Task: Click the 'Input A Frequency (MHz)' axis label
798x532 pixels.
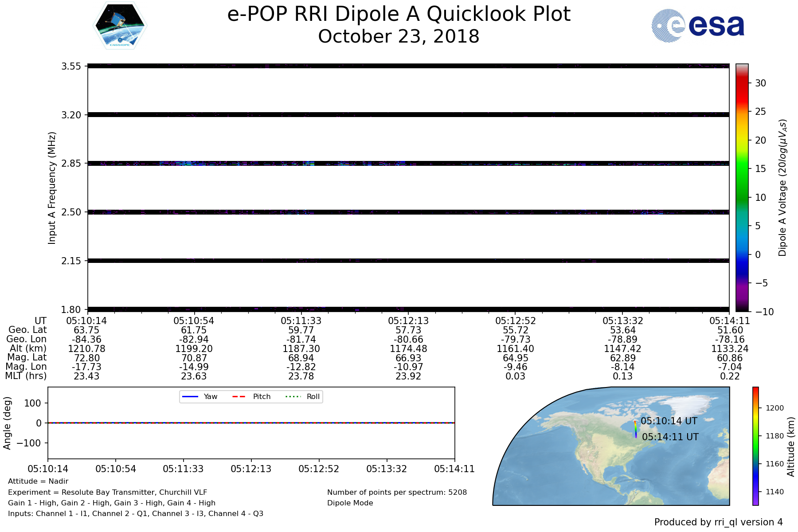Action: (52, 188)
